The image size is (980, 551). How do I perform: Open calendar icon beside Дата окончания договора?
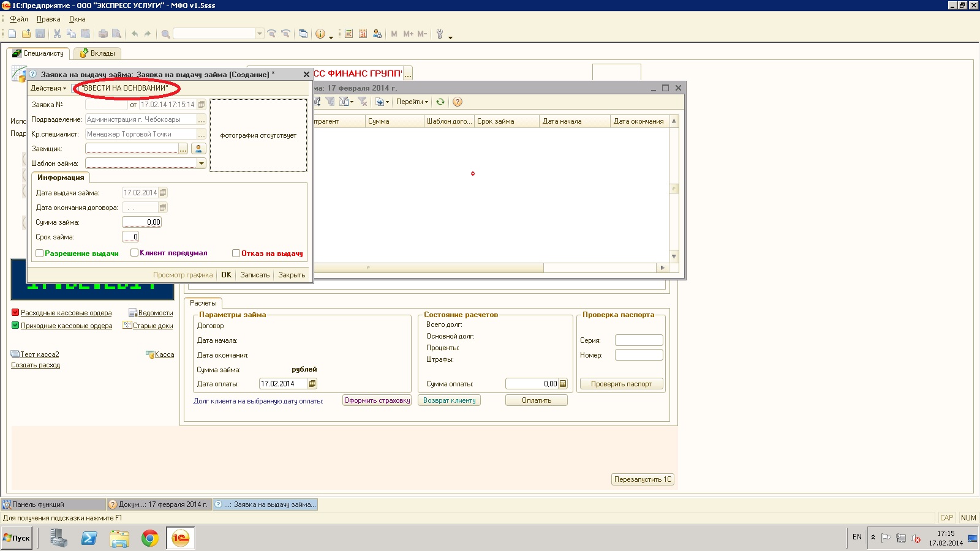point(163,208)
